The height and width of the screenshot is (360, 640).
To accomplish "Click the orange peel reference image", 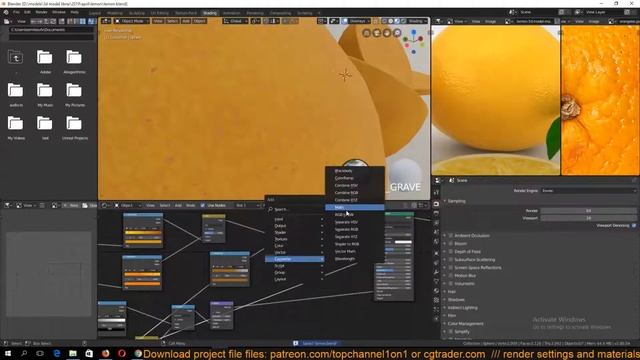I will (x=600, y=100).
